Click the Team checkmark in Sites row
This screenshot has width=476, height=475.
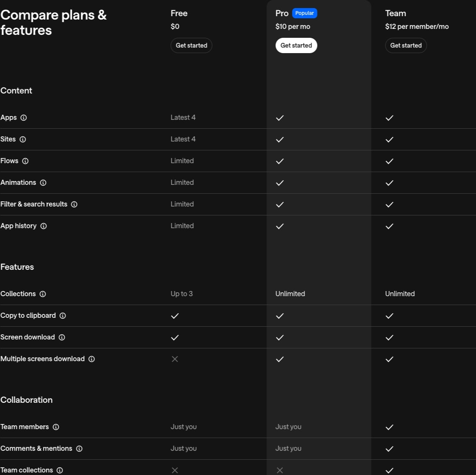click(389, 140)
